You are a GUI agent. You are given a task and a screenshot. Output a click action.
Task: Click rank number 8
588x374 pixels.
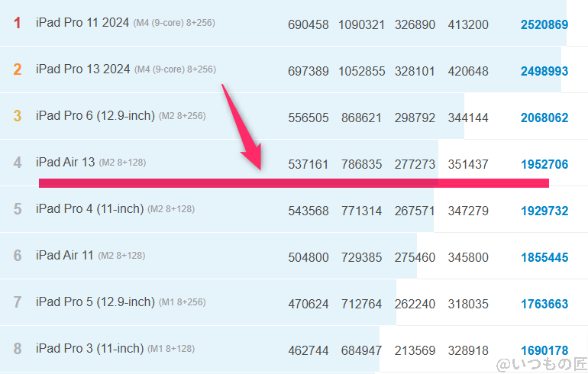(18, 349)
